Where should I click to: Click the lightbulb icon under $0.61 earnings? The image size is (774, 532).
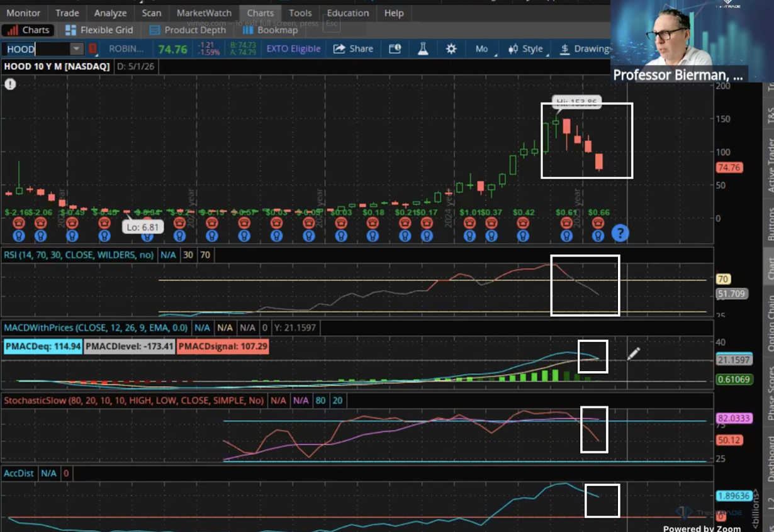pos(566,236)
